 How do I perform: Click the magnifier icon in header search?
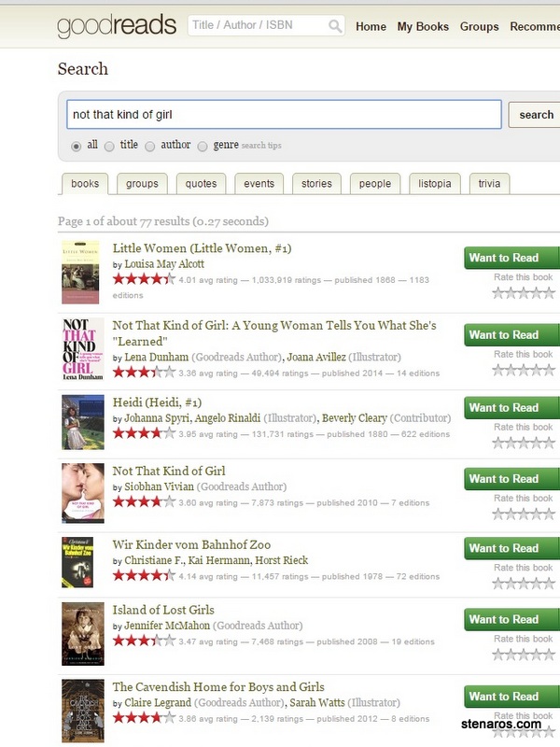click(x=335, y=26)
